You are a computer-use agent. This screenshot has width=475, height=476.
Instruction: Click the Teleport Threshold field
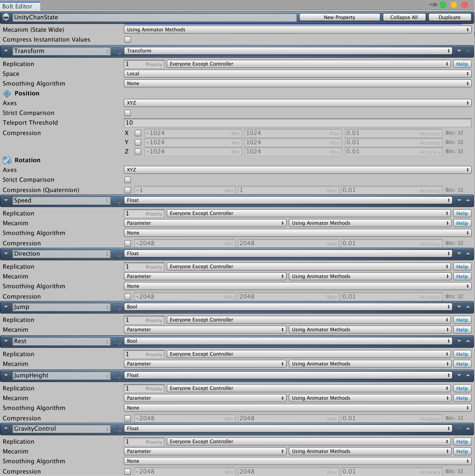tap(297, 123)
